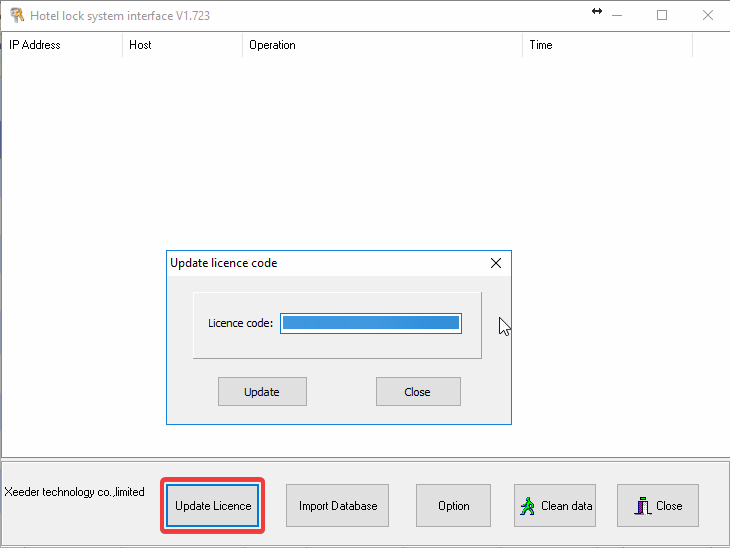
Task: Click the Update licence code dialog title
Action: tap(223, 263)
